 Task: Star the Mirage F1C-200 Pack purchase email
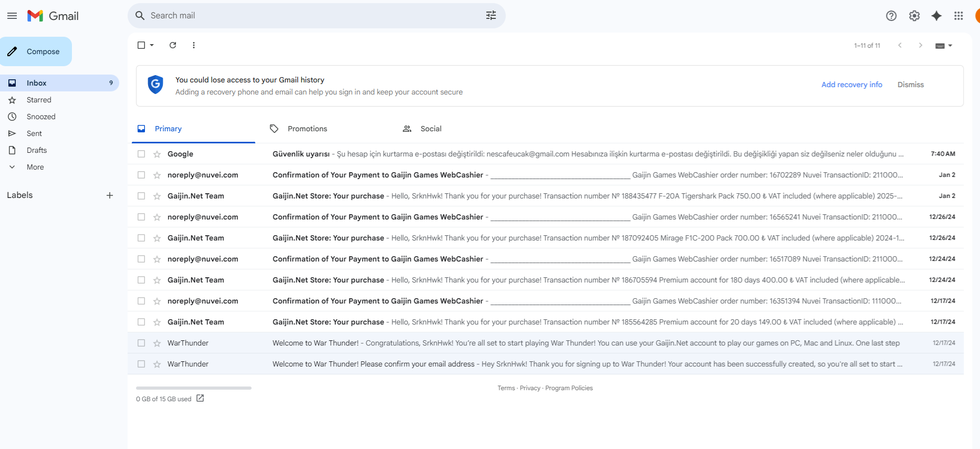(x=157, y=238)
